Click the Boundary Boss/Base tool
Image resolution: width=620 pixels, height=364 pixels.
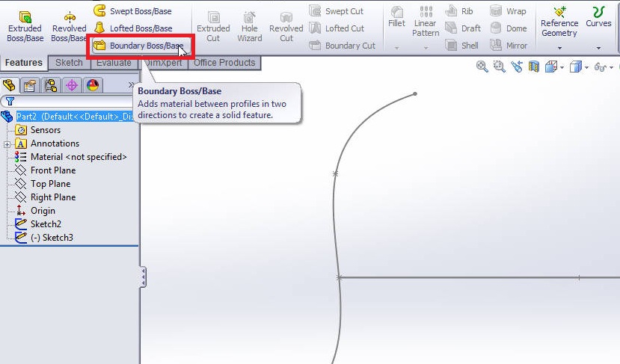click(x=141, y=46)
